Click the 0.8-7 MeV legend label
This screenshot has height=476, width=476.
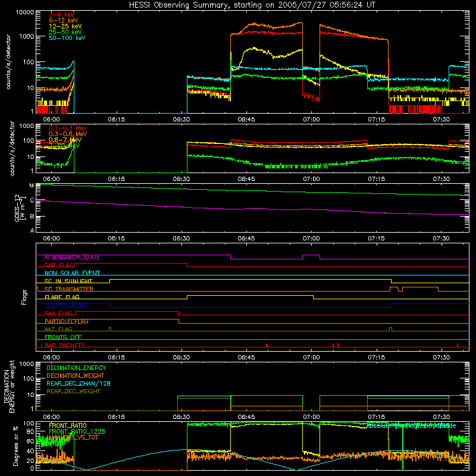pyautogui.click(x=65, y=140)
